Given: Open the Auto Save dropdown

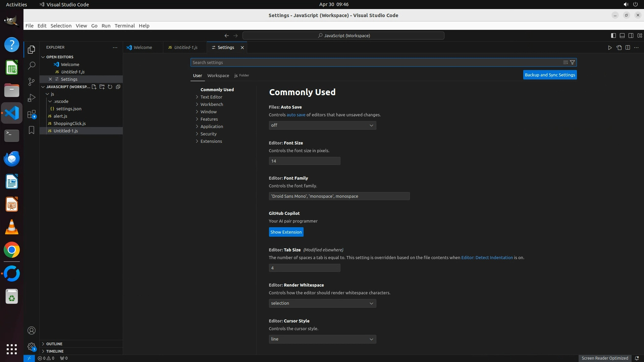Looking at the screenshot, I should tap(322, 125).
